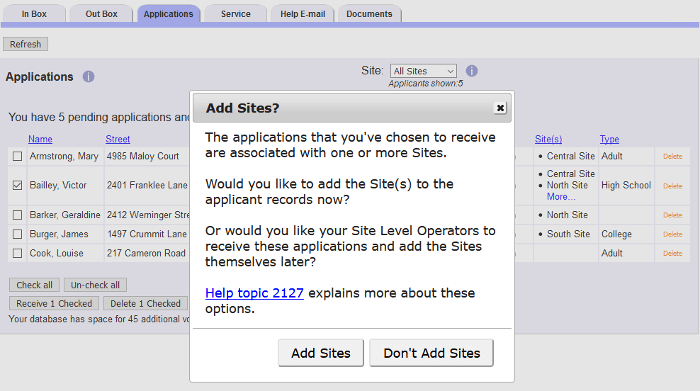Open the All Sites dropdown

tap(423, 71)
